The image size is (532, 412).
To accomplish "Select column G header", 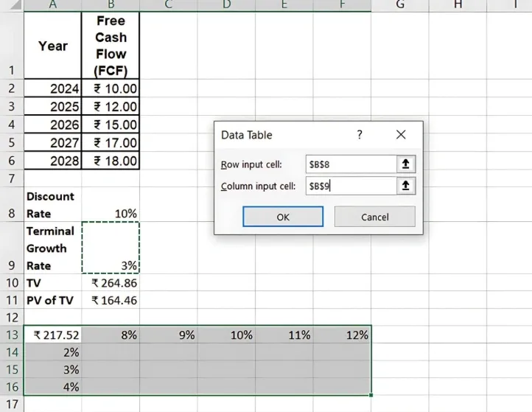I will (x=400, y=5).
